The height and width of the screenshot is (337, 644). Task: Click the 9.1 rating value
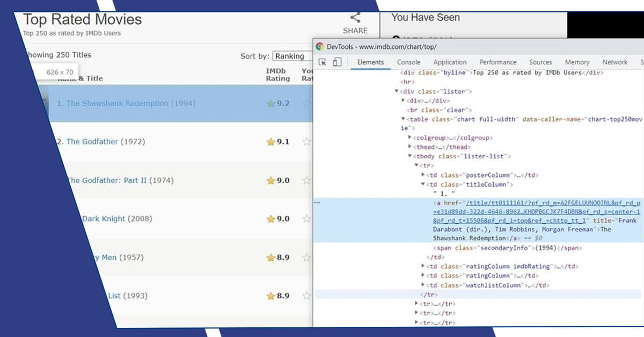pos(283,142)
